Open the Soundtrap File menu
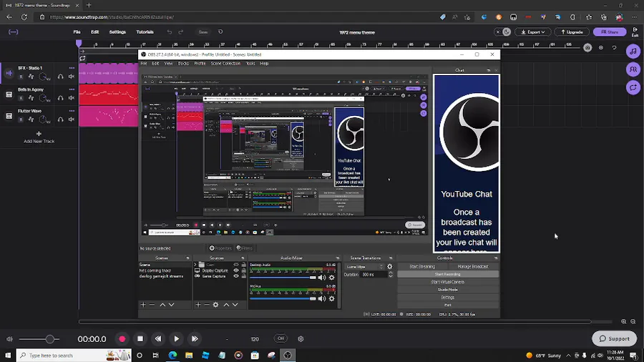644x362 pixels. (x=77, y=32)
